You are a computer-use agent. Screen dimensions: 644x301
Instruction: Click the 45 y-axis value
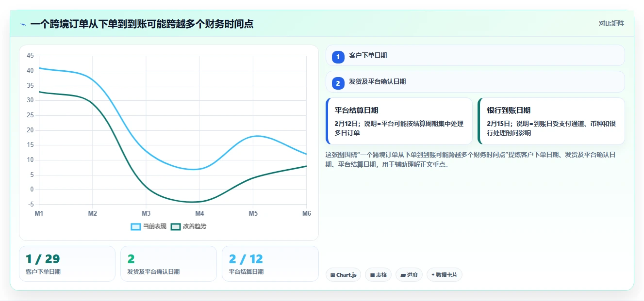coord(30,56)
